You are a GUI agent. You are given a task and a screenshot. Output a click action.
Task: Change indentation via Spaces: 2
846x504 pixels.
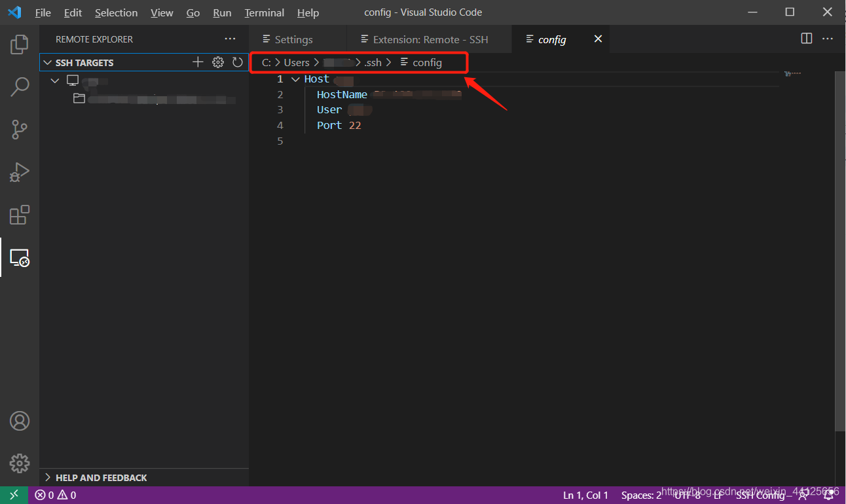[x=641, y=495]
